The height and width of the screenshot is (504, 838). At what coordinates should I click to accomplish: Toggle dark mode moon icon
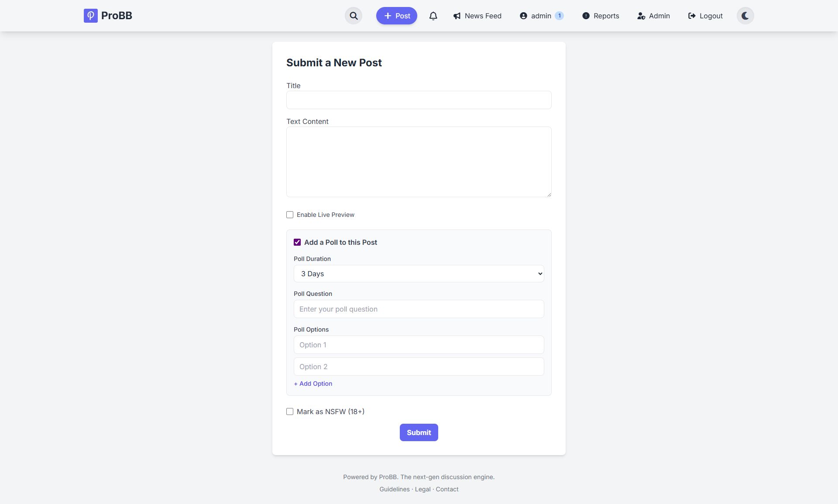coord(745,16)
